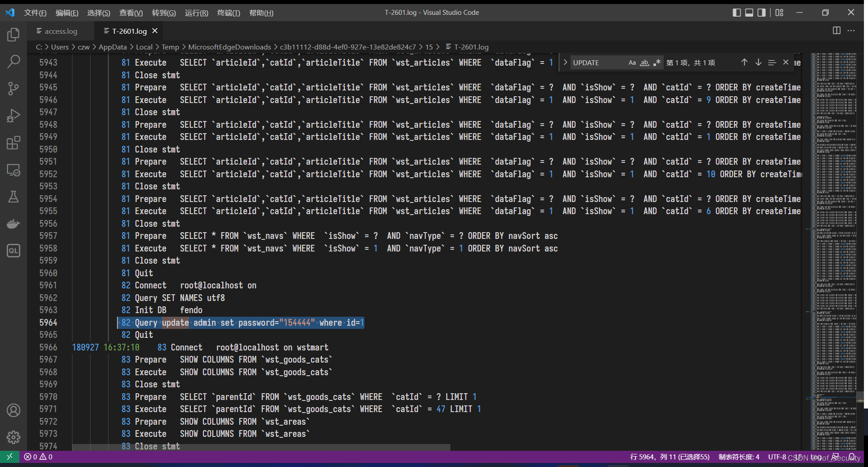Click in the find input containing UPDATE

pyautogui.click(x=598, y=63)
